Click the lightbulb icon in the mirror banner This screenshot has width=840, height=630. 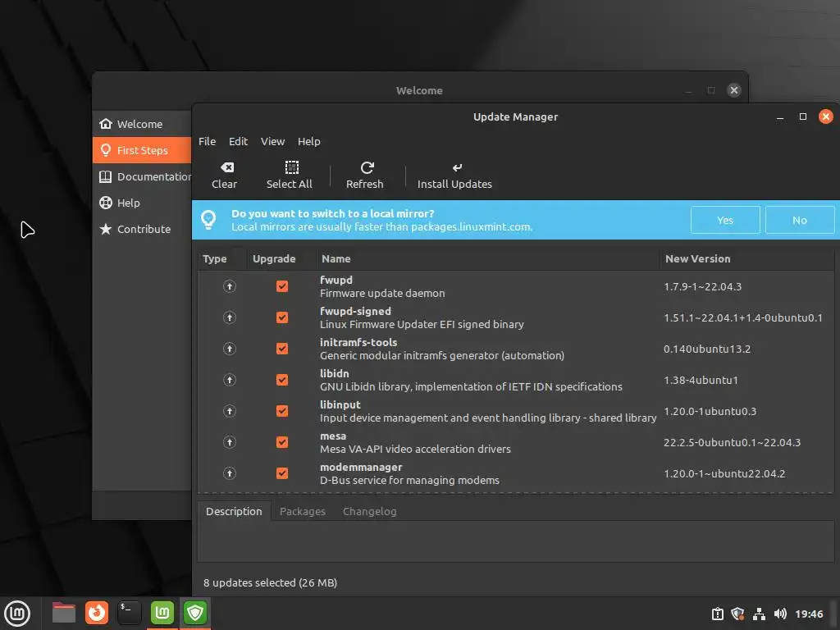(208, 220)
